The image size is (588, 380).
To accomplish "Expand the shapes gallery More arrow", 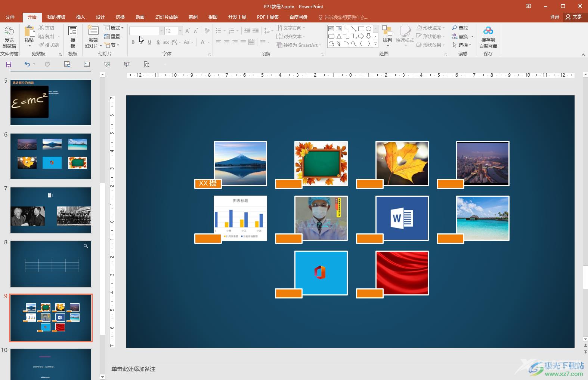I will (x=375, y=45).
